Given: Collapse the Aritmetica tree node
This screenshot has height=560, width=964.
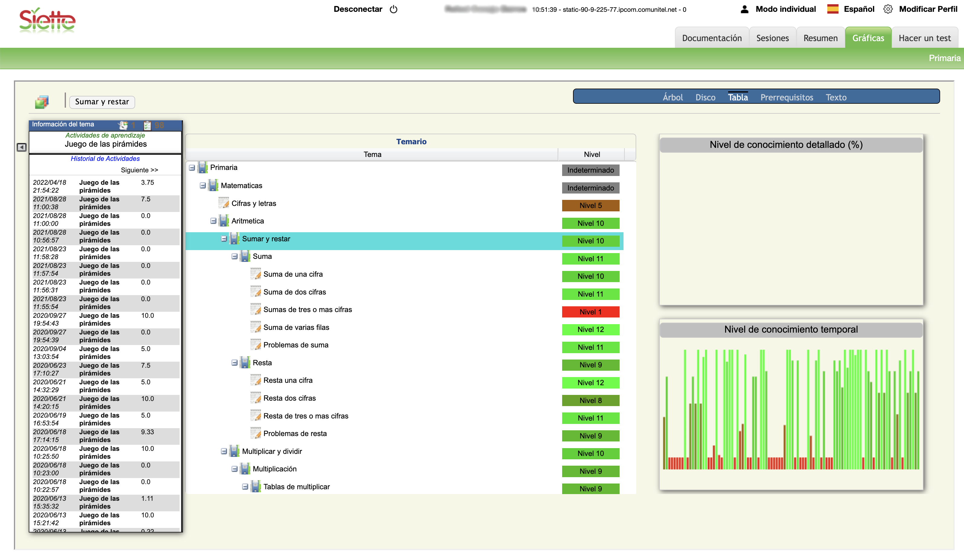Looking at the screenshot, I should point(213,221).
